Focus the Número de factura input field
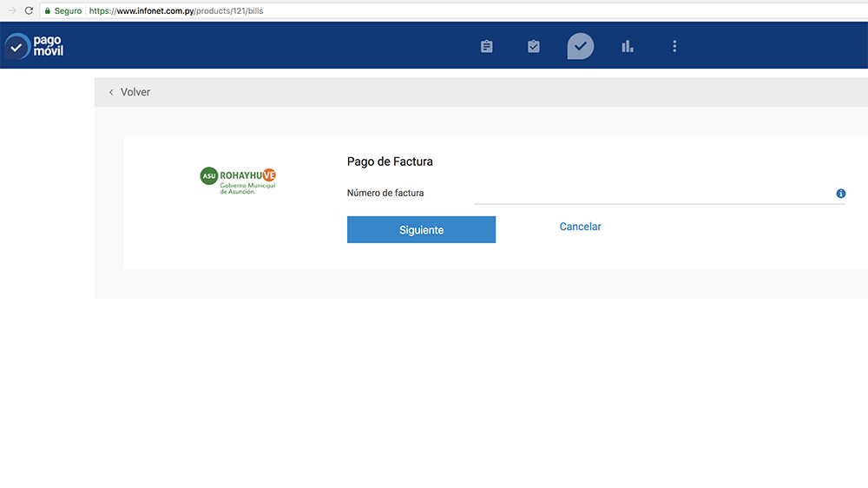Image resolution: width=868 pixels, height=488 pixels. point(651,194)
